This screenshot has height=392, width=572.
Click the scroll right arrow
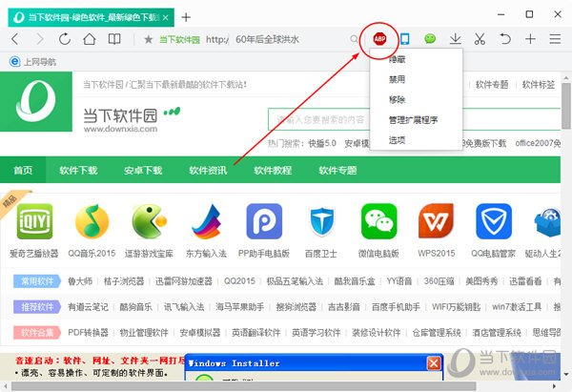point(555,385)
